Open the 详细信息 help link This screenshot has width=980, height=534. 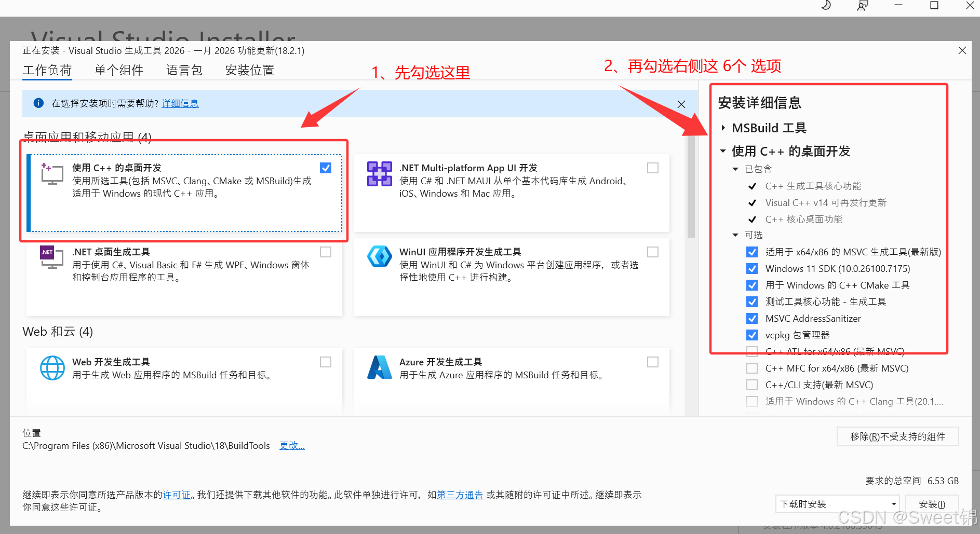click(180, 103)
